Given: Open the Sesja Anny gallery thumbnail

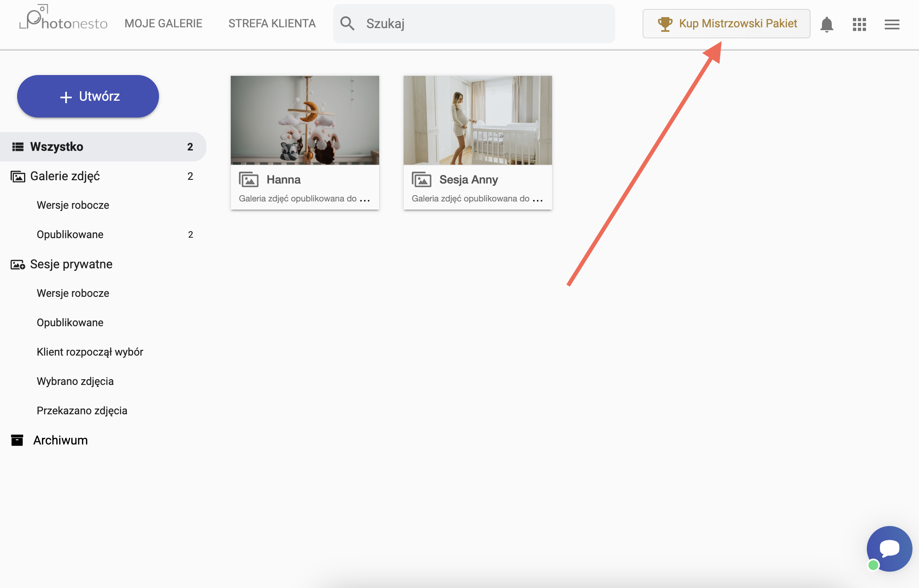Looking at the screenshot, I should [478, 120].
